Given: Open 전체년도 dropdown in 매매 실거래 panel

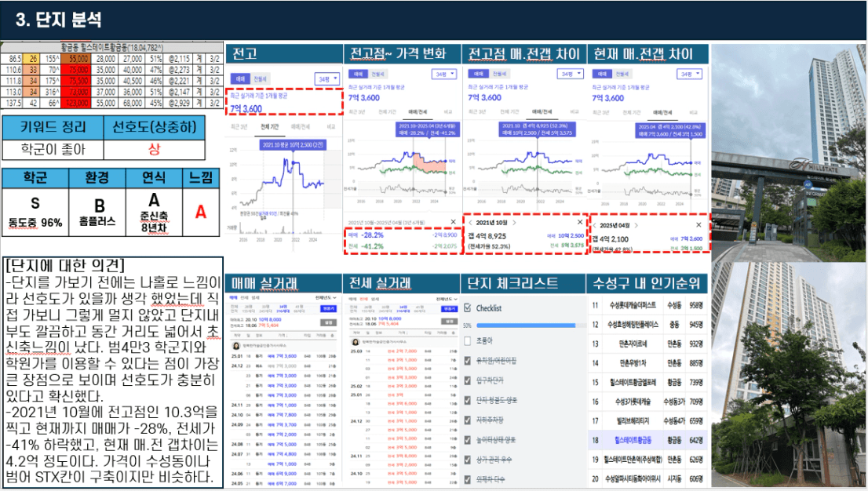Looking at the screenshot, I should 326,298.
